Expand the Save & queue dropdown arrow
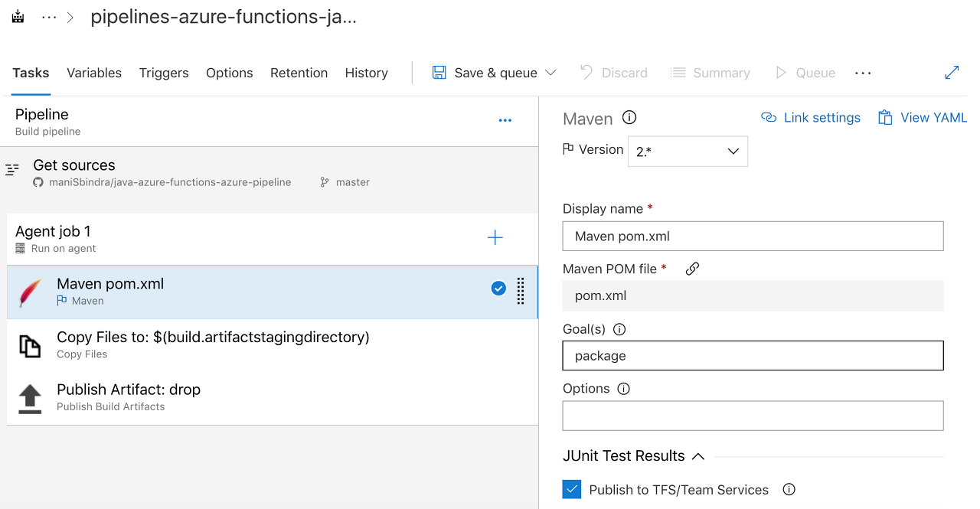 550,73
